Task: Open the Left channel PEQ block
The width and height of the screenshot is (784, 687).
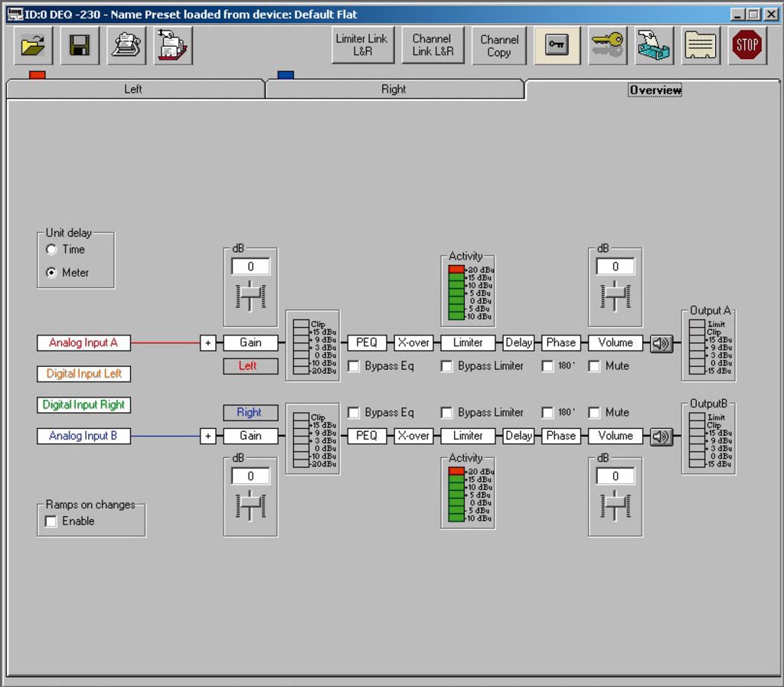Action: [x=367, y=343]
